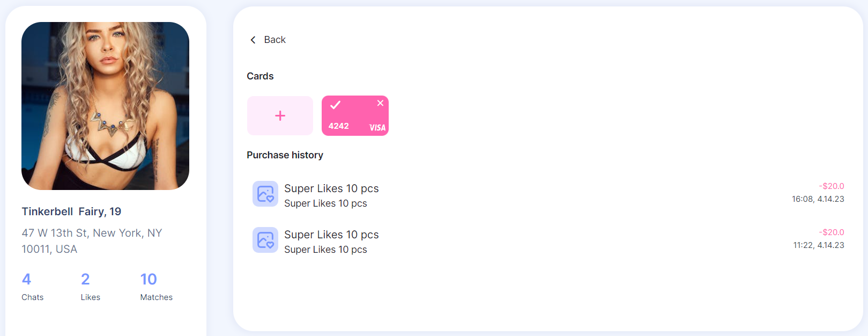
Task: Open the 2 Likes counter
Action: pyautogui.click(x=91, y=287)
